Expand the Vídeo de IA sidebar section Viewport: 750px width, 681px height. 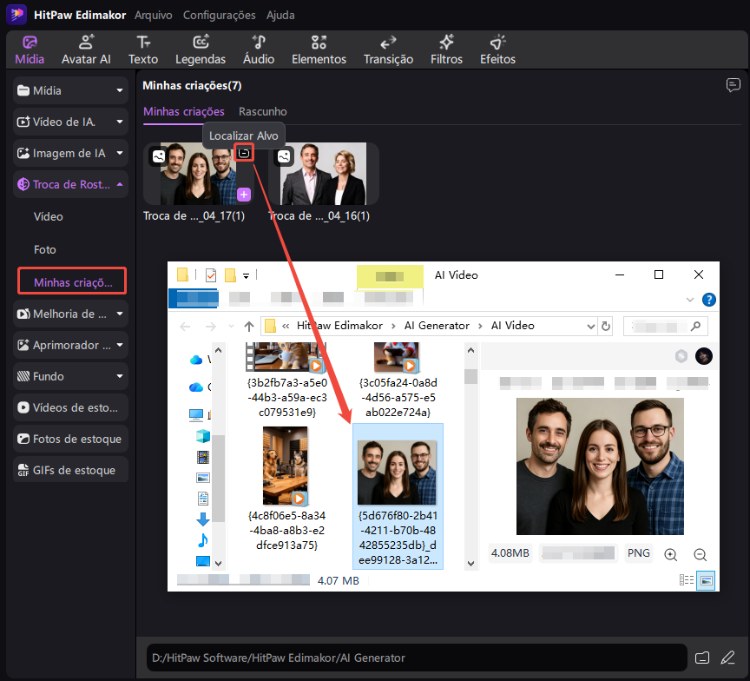point(70,122)
